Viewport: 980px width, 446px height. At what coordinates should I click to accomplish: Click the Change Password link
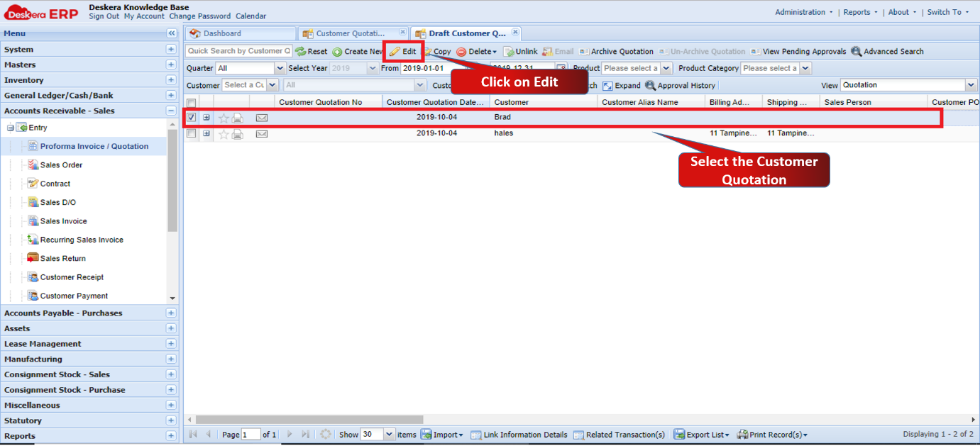click(x=200, y=16)
